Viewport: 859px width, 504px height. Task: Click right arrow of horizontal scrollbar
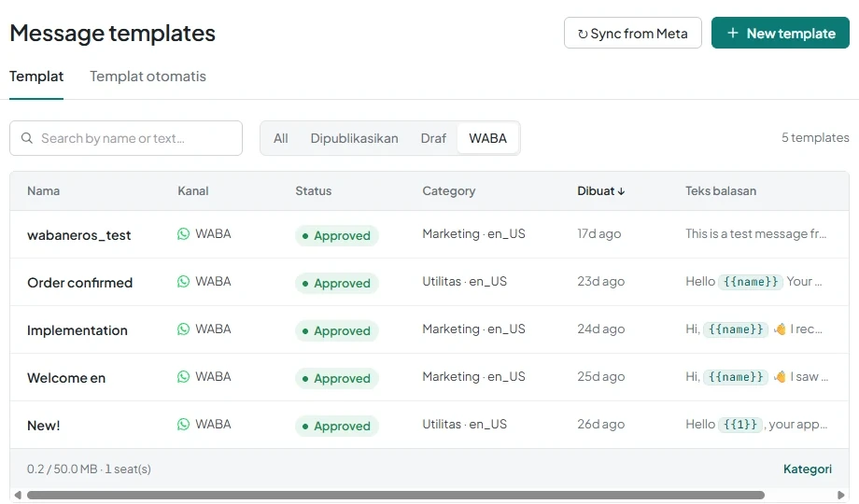(x=841, y=495)
